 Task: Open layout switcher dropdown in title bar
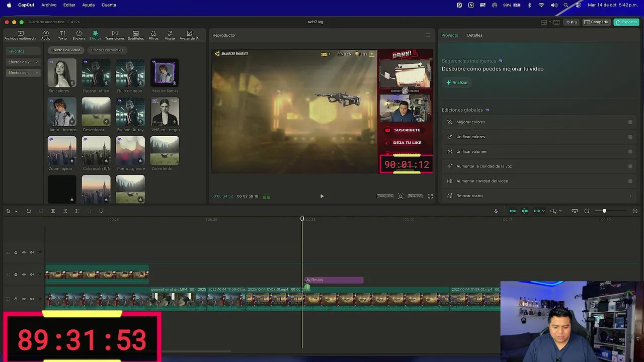(550, 22)
